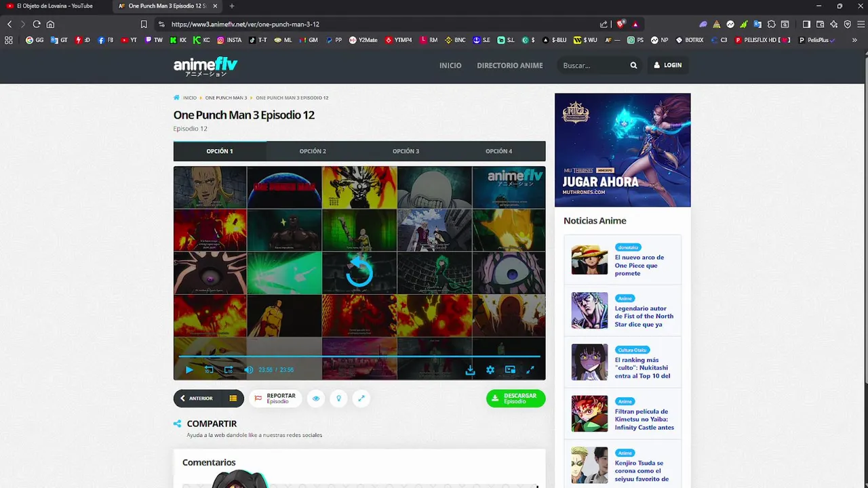This screenshot has width=868, height=488.
Task: Open a new browser tab
Action: (232, 6)
